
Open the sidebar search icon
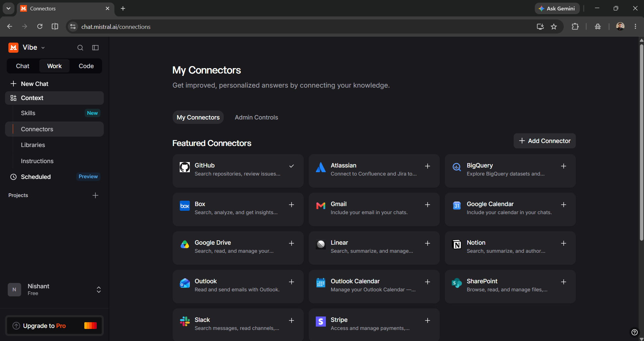tap(80, 48)
